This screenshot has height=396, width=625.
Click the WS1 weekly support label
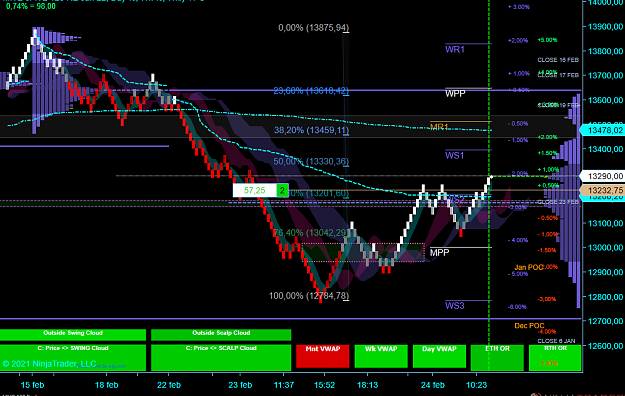point(454,156)
